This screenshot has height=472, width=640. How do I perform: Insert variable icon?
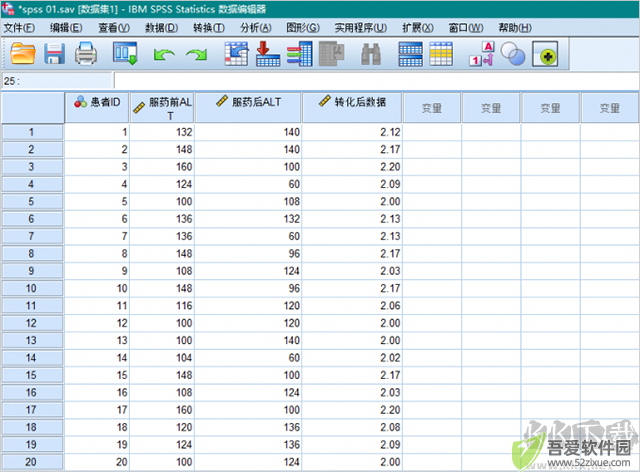coord(441,54)
